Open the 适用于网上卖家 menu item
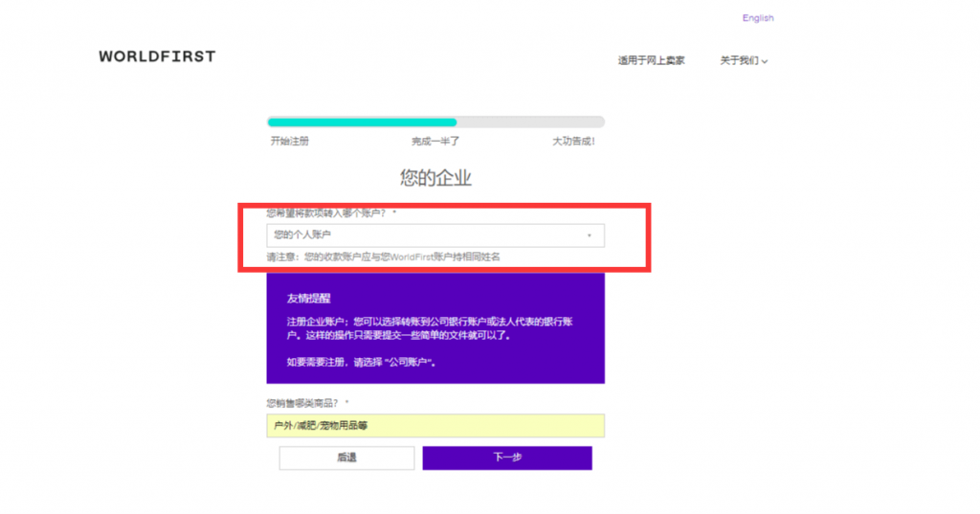 (651, 60)
